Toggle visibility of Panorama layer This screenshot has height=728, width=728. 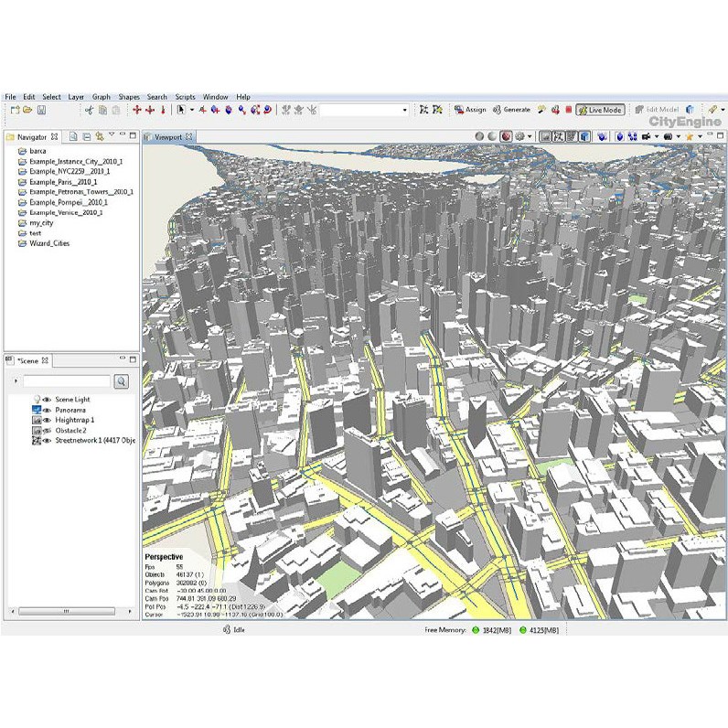tap(47, 410)
